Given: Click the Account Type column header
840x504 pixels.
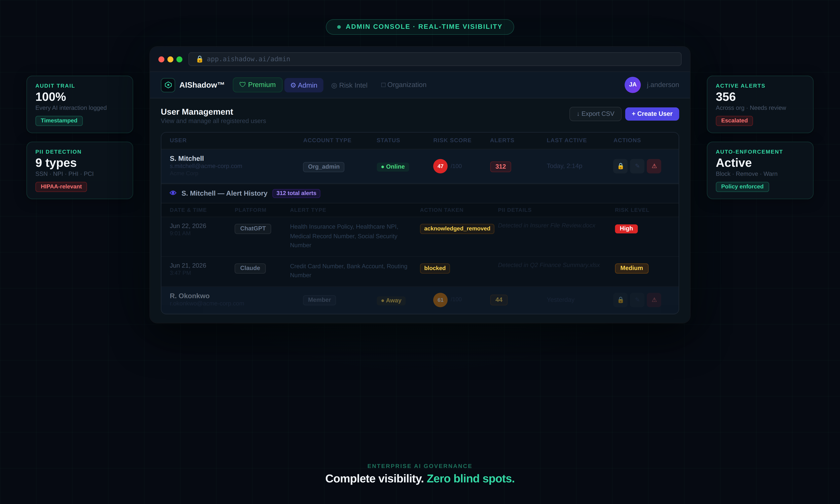Looking at the screenshot, I should [x=327, y=140].
